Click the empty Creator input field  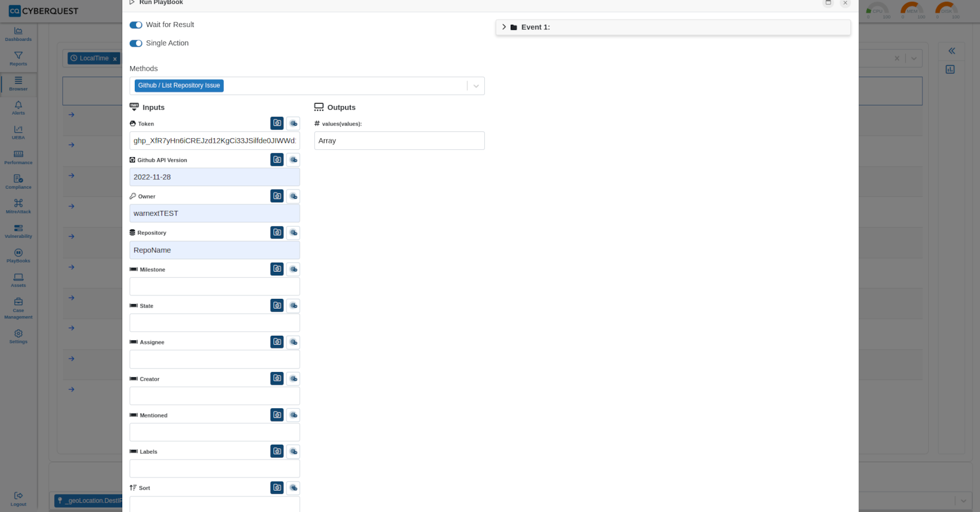point(214,396)
